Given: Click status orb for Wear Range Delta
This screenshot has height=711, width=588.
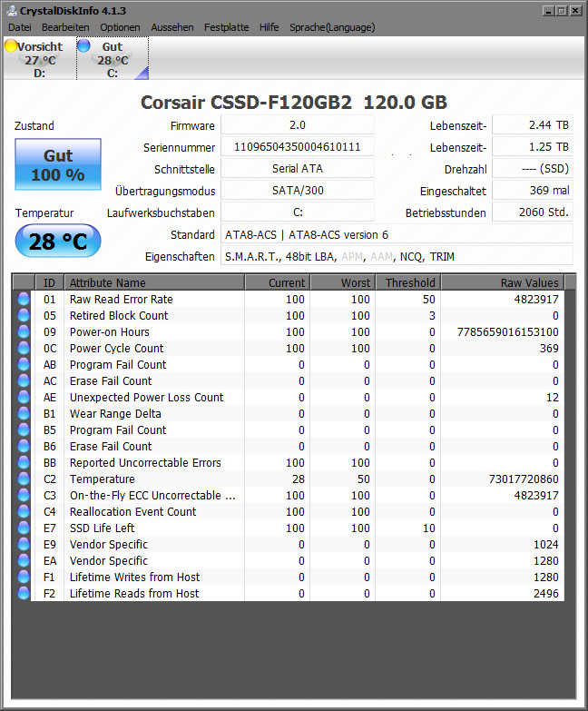Looking at the screenshot, I should pos(24,413).
